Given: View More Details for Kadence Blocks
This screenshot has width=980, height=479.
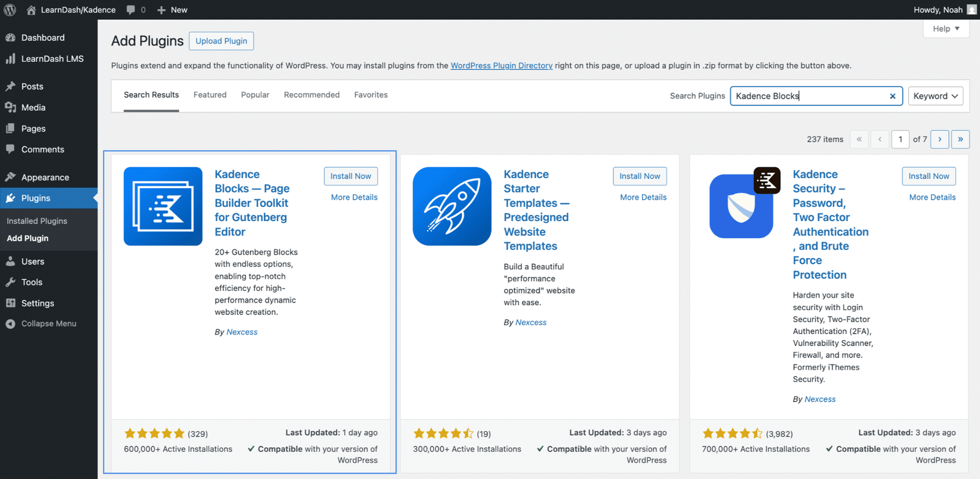Looking at the screenshot, I should 354,197.
